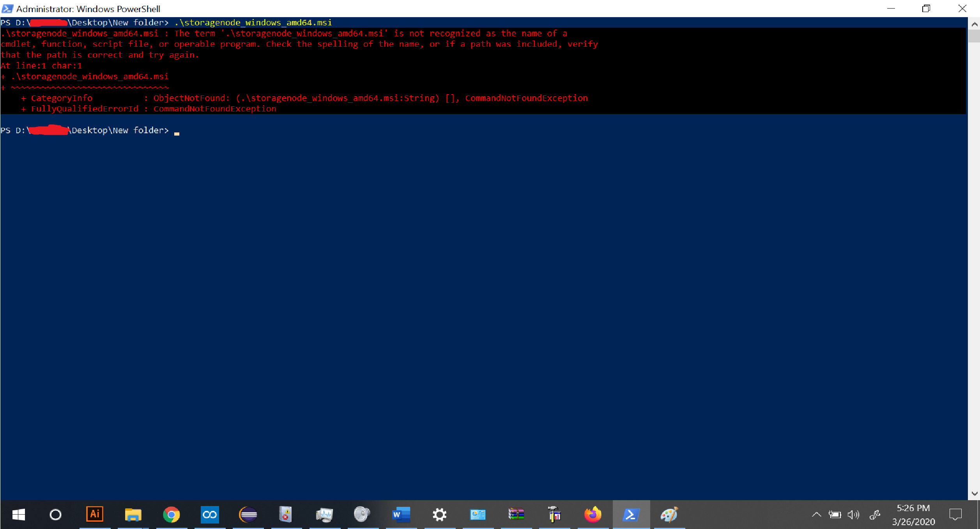Switch to Firefox in the taskbar
Image resolution: width=980 pixels, height=529 pixels.
point(593,515)
